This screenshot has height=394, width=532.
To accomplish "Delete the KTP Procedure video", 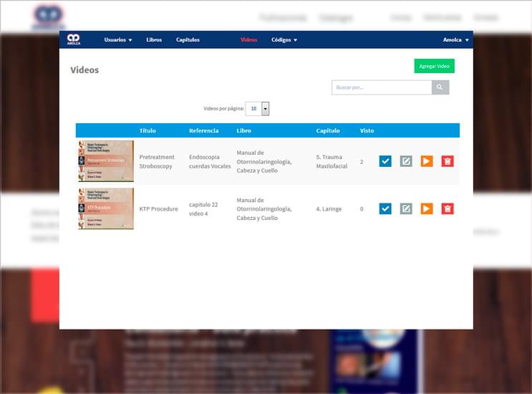I will click(448, 208).
